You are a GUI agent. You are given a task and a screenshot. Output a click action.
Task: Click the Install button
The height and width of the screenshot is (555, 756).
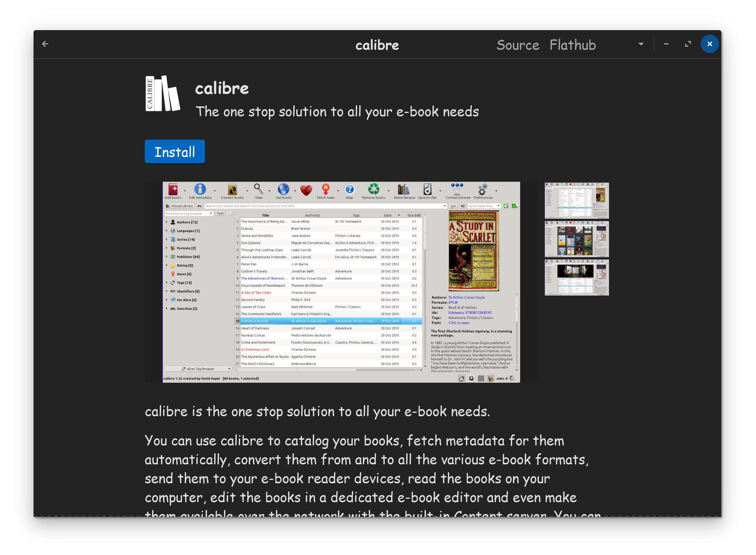[175, 152]
